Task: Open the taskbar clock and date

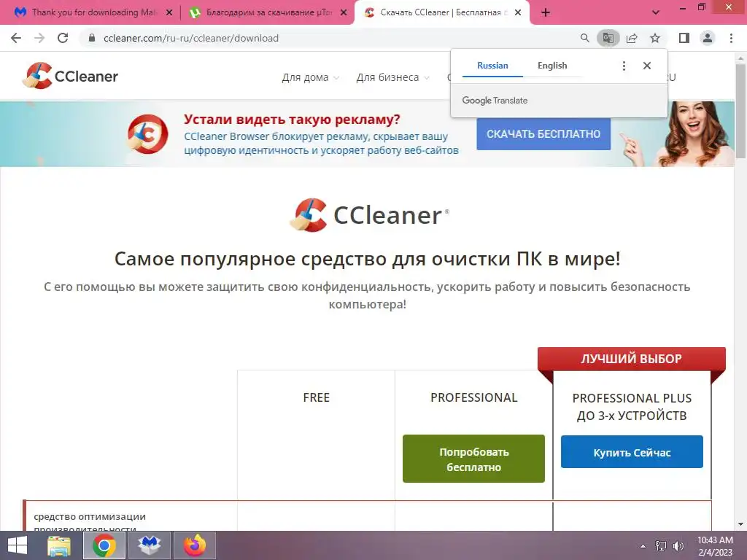Action: (715, 546)
